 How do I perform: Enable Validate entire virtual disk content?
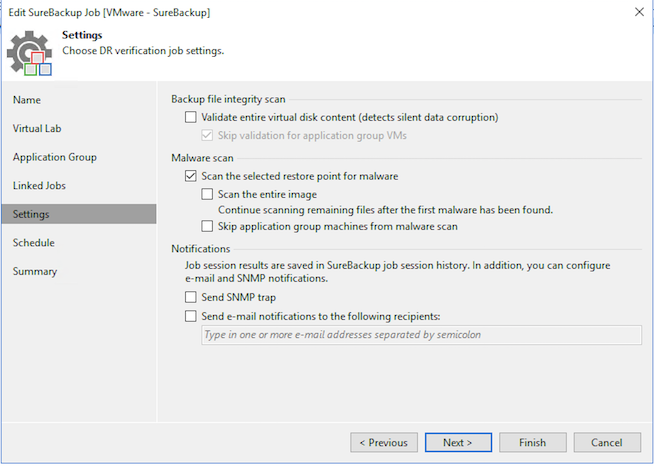pos(191,117)
